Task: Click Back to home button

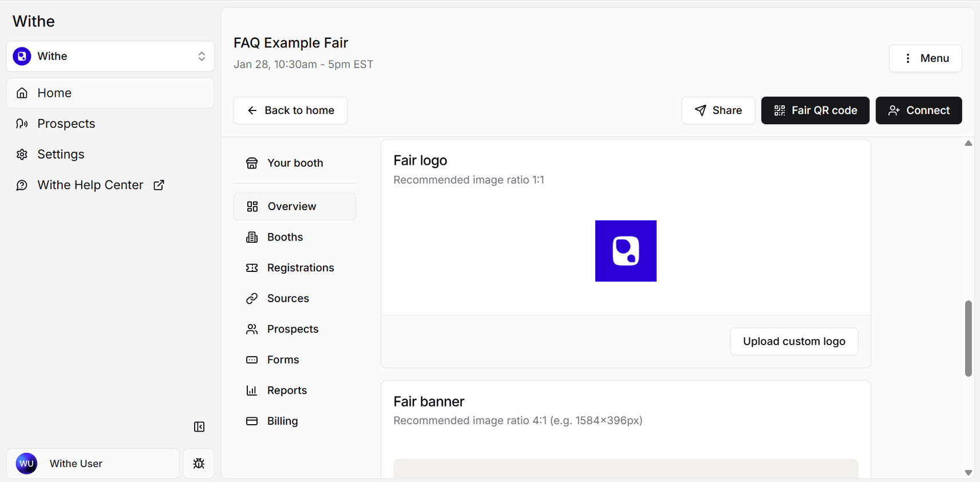Action: 290,110
